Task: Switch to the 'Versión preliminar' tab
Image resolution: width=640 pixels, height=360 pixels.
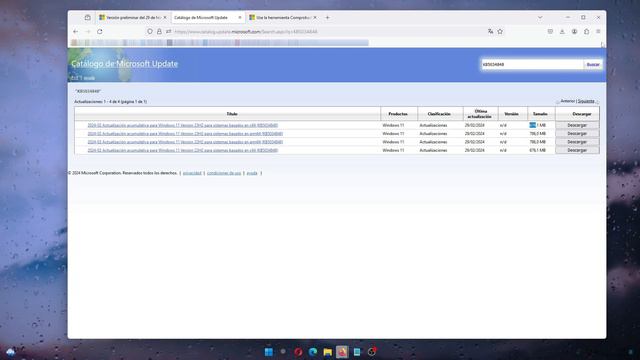Action: (130, 18)
